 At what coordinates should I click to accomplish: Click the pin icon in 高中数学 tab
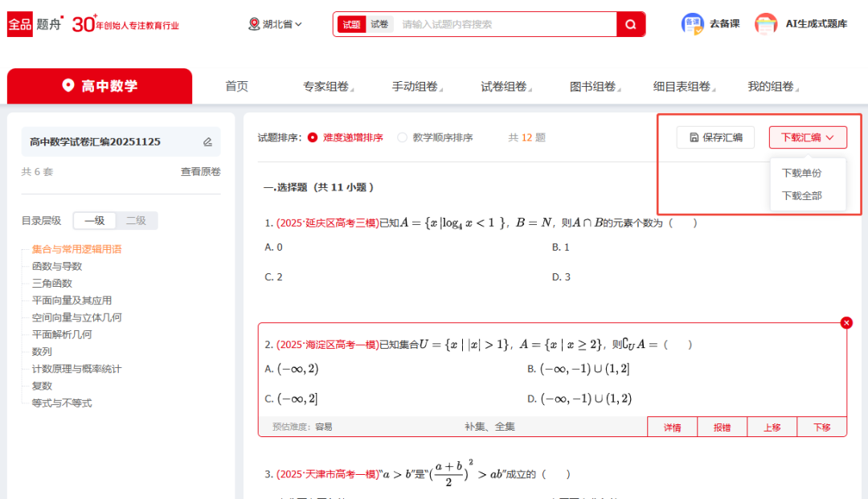point(68,85)
